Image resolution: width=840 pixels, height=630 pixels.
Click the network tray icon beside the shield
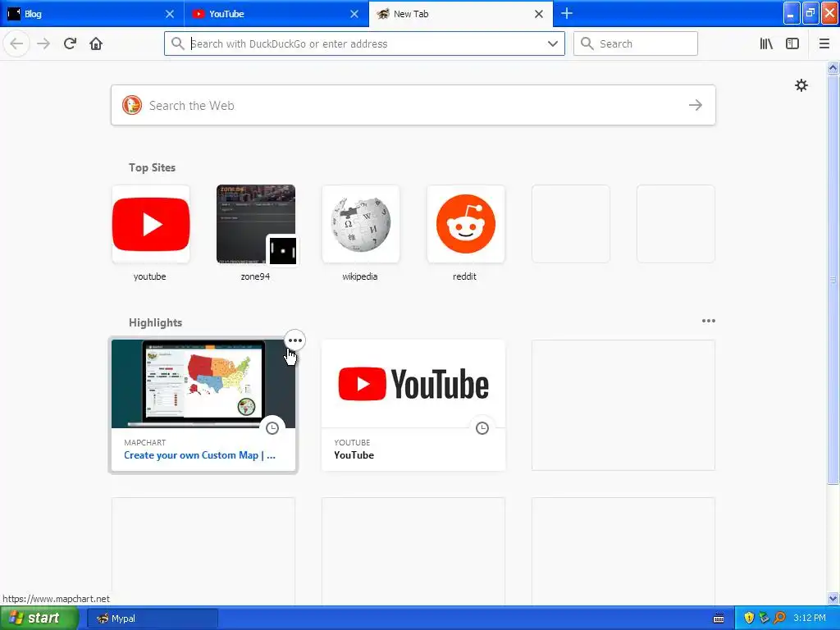(764, 618)
